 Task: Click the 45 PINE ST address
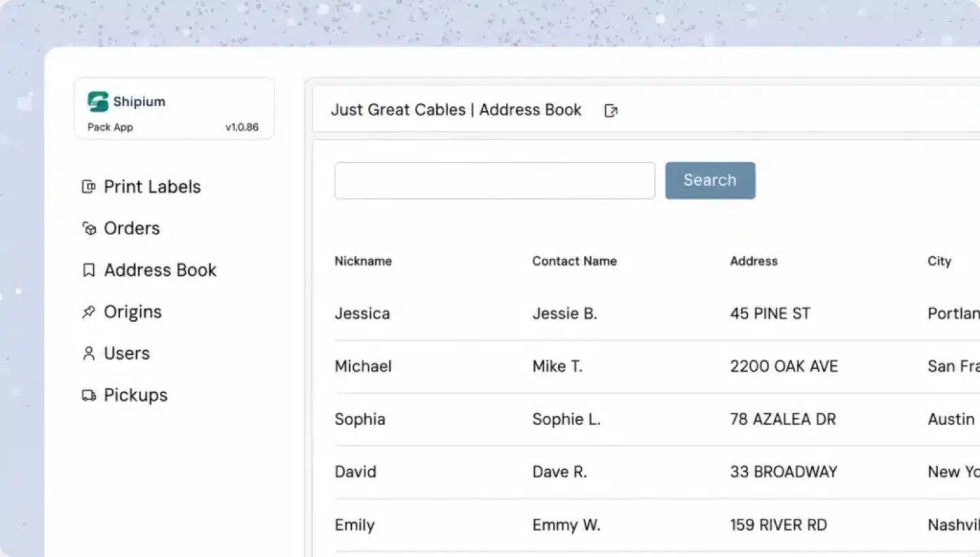click(770, 313)
